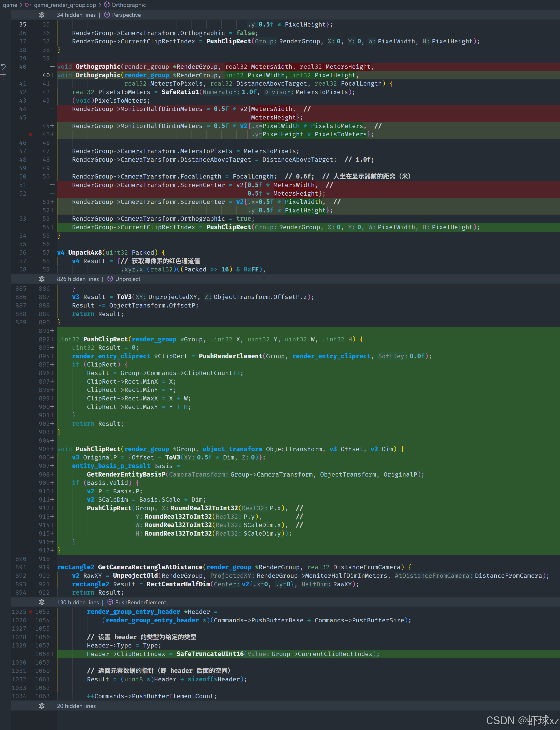Open the game_render_group.cpp breadcrumb item

(65, 5)
